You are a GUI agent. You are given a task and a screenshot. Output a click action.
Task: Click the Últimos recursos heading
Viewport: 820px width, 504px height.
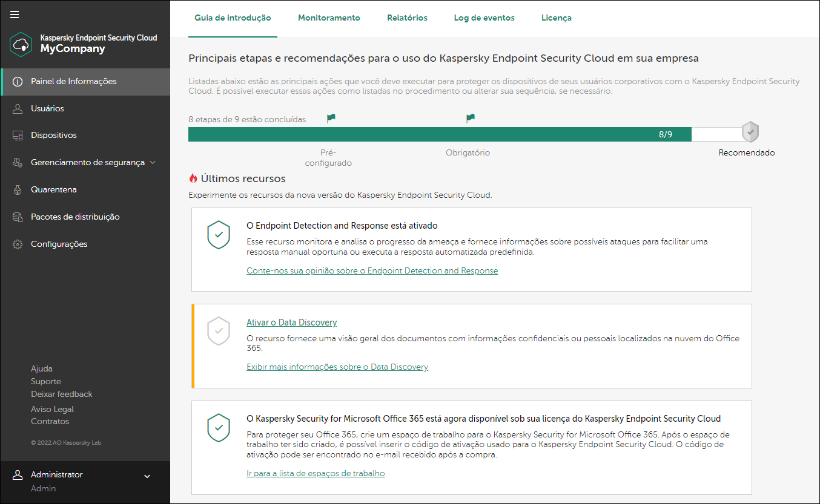point(243,178)
